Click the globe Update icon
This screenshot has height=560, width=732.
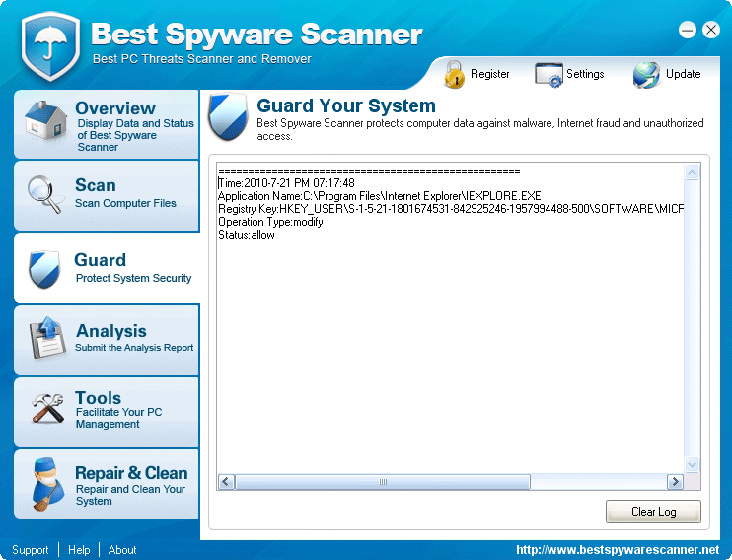[x=646, y=75]
